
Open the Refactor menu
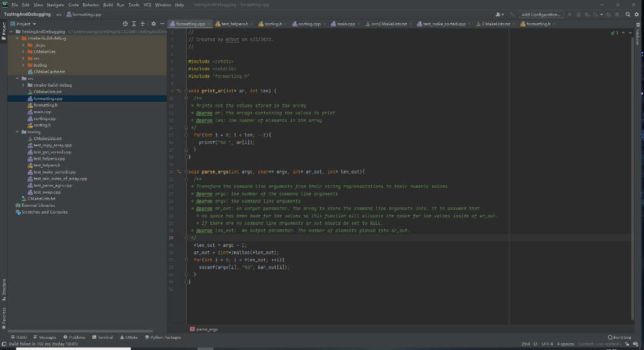coord(91,4)
